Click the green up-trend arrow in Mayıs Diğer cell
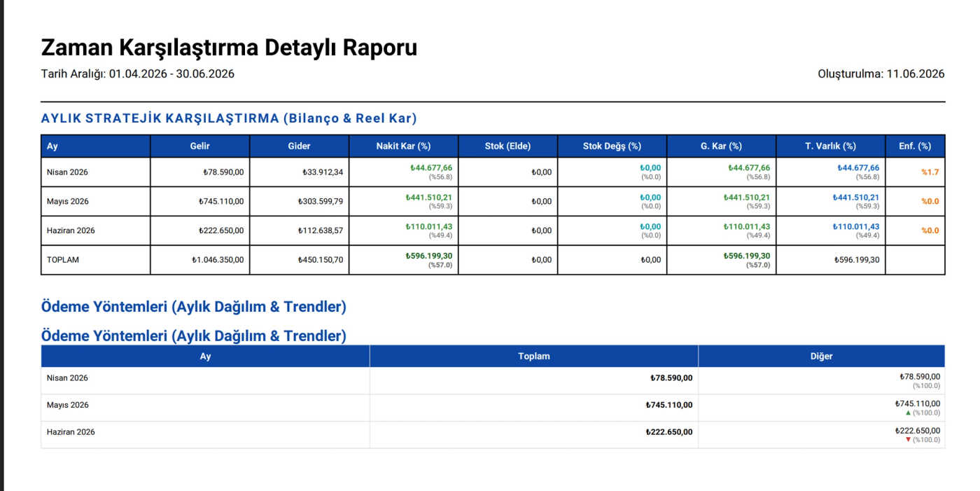Screen dimensions: 980x491 [x=909, y=413]
